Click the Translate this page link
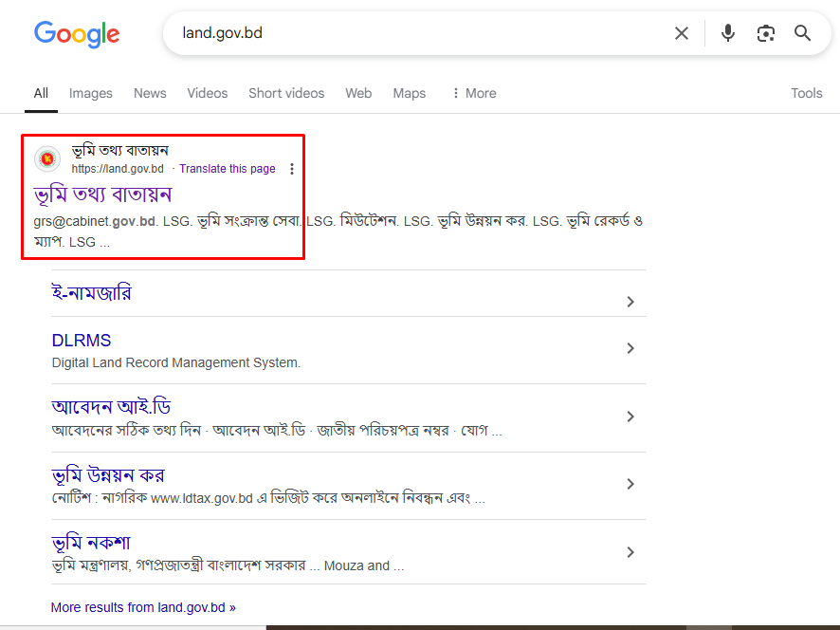The image size is (840, 630). (x=228, y=169)
